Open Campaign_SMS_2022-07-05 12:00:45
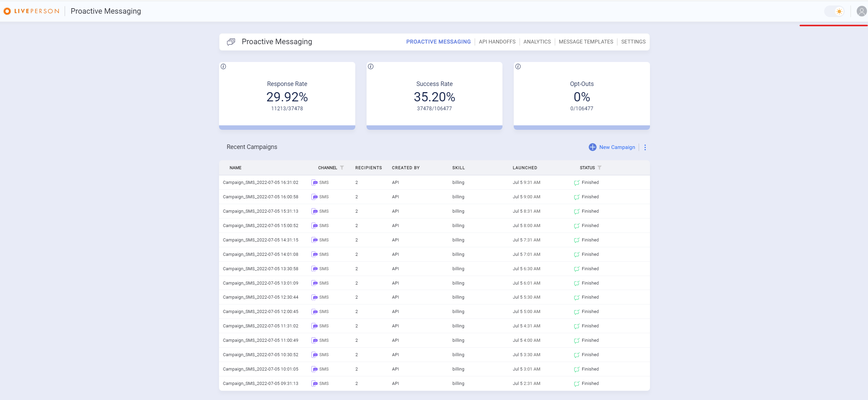The width and height of the screenshot is (868, 400). click(260, 312)
